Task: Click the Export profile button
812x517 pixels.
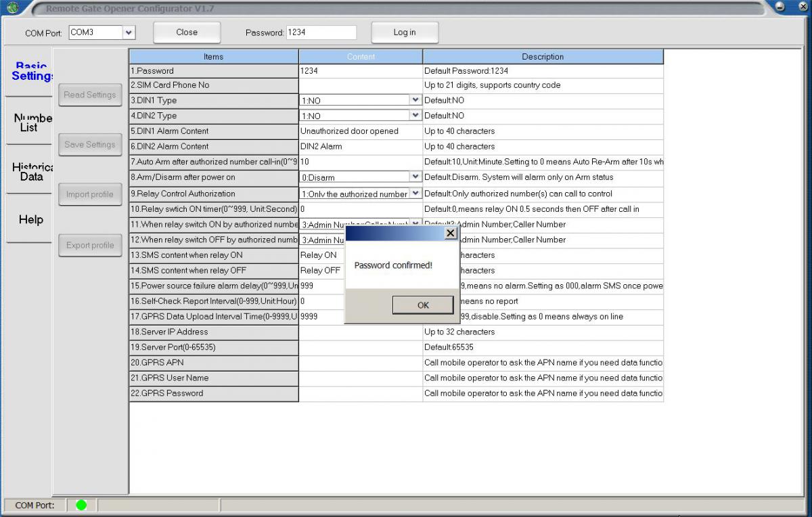Action: coord(90,245)
